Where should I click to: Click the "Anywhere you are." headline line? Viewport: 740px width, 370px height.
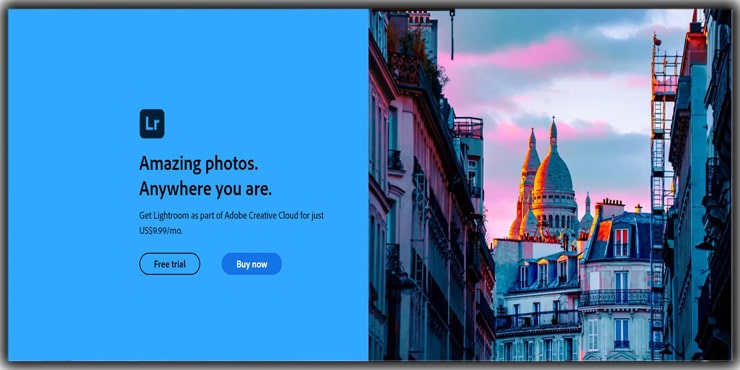[205, 189]
